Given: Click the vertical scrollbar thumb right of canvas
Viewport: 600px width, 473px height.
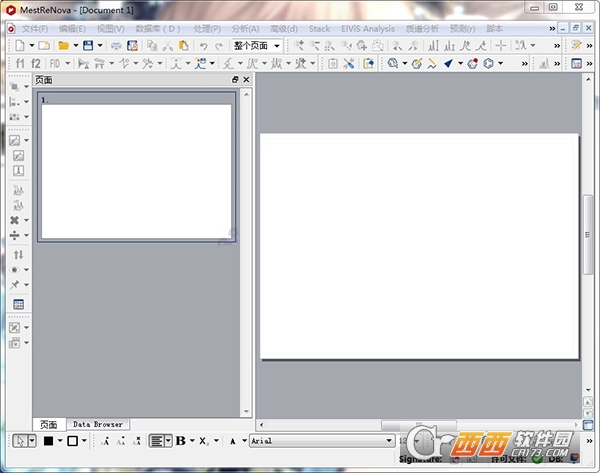Looking at the screenshot, I should click(587, 234).
